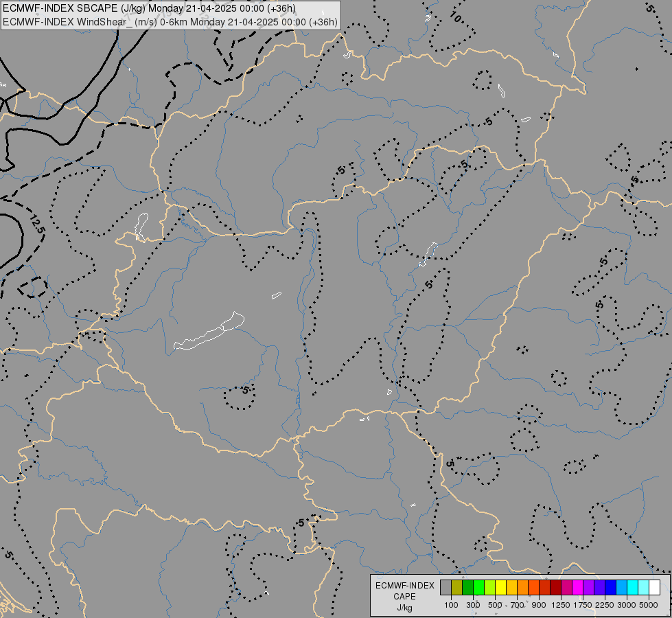Select the white swatch ending the legend
The width and height of the screenshot is (672, 618).
coord(654,587)
